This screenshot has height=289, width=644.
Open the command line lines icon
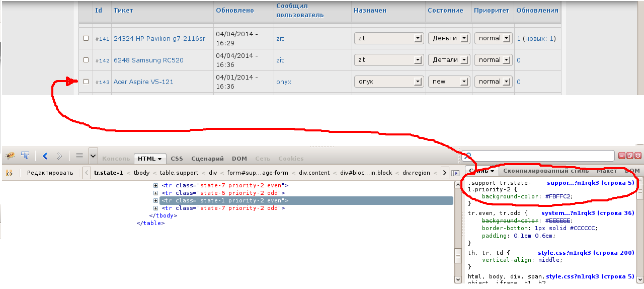click(x=79, y=156)
